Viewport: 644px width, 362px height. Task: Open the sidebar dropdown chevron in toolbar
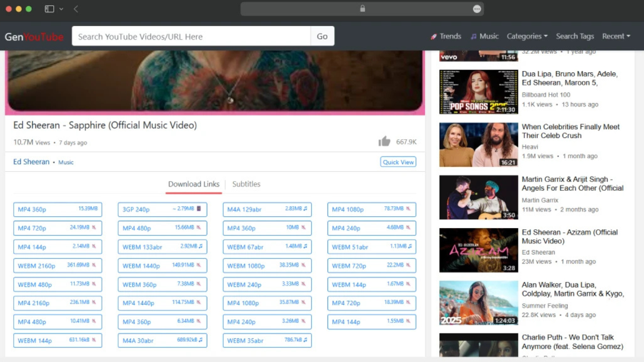[x=61, y=9]
